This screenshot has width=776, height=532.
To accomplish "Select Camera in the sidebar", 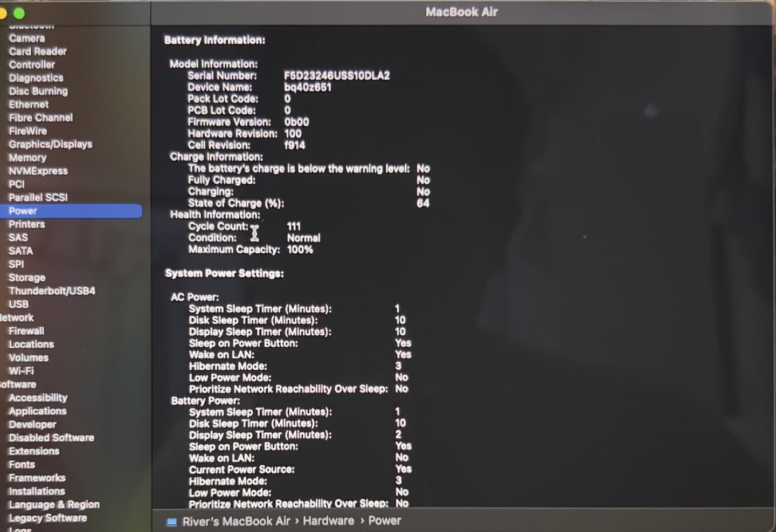I will (x=27, y=38).
